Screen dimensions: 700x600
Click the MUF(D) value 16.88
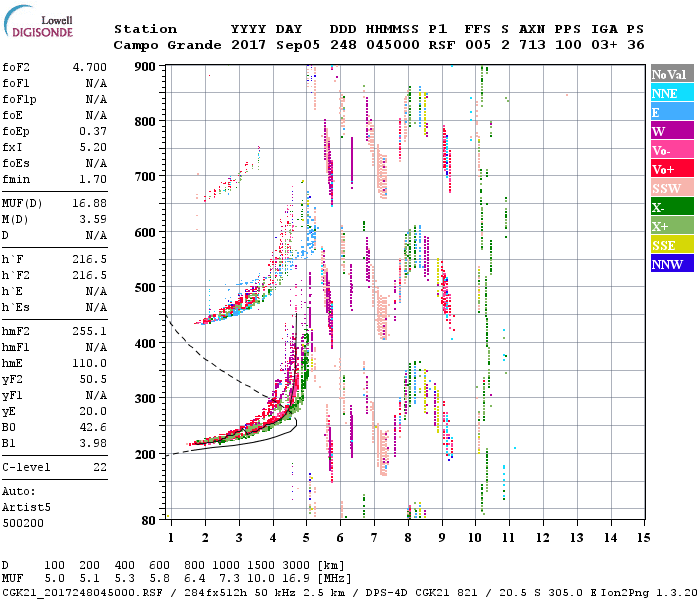(90, 204)
